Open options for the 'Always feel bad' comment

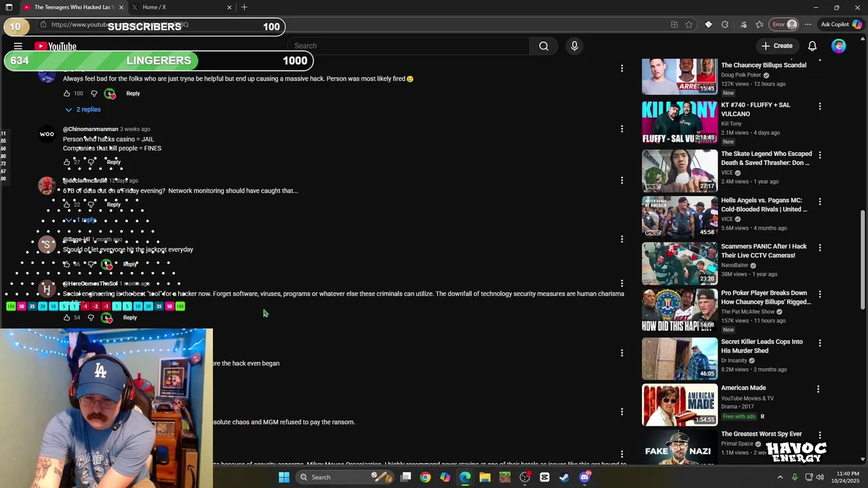click(622, 68)
